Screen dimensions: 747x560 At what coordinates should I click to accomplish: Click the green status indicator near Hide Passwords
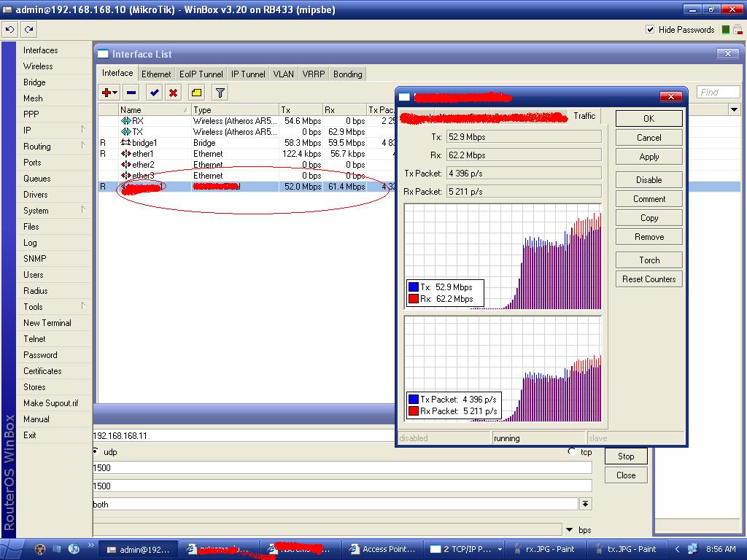pyautogui.click(x=726, y=29)
